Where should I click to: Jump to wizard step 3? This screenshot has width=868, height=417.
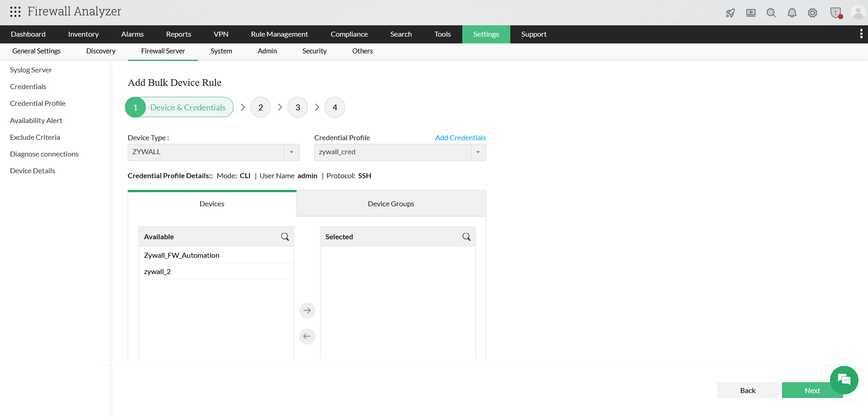298,107
